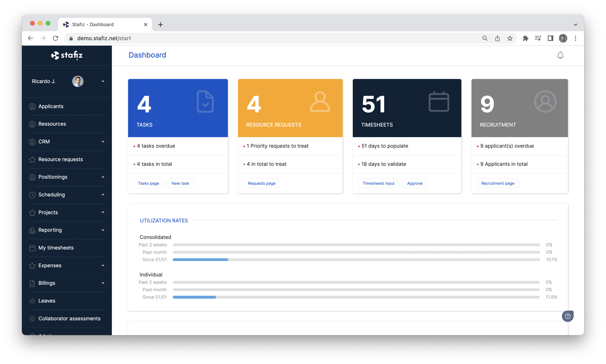The height and width of the screenshot is (364, 606).
Task: Click the Timesheets card calendar icon
Action: [439, 102]
